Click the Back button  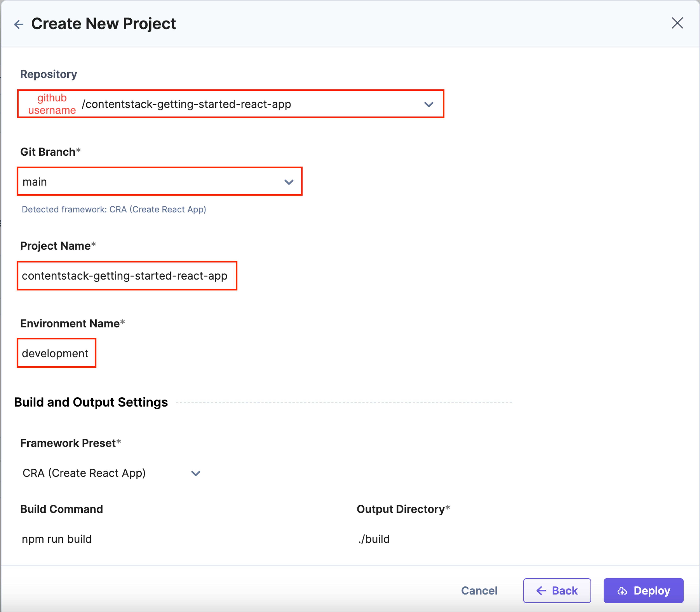point(557,590)
